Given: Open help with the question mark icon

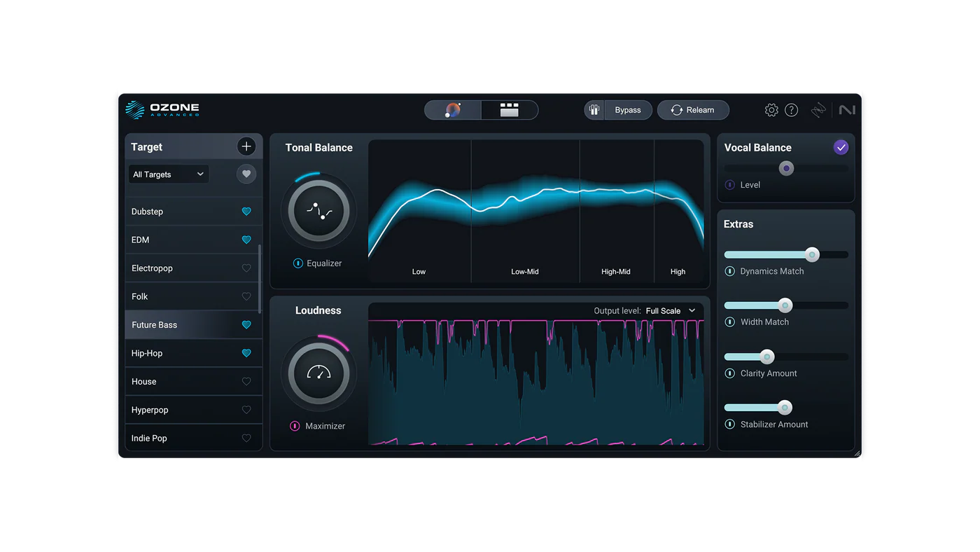Looking at the screenshot, I should click(791, 110).
